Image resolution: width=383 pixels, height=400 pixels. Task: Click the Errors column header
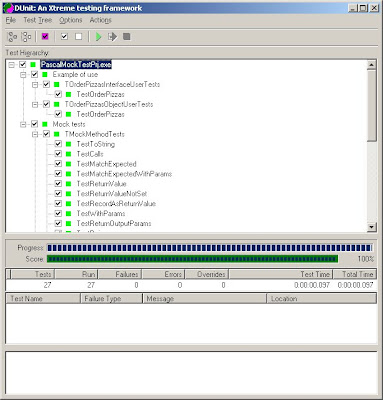(163, 274)
